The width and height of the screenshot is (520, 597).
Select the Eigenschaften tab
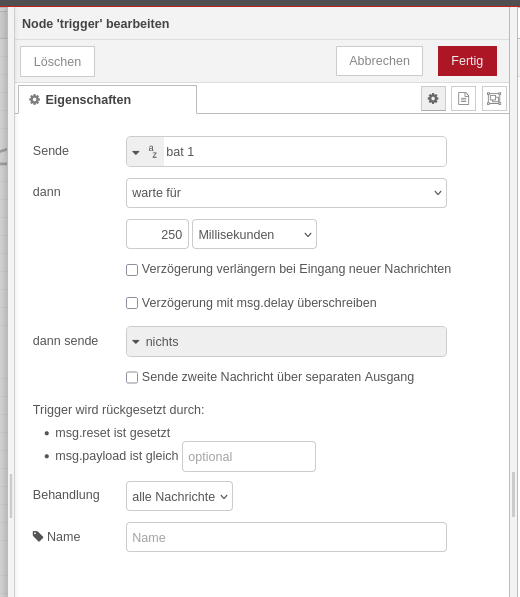(x=107, y=100)
